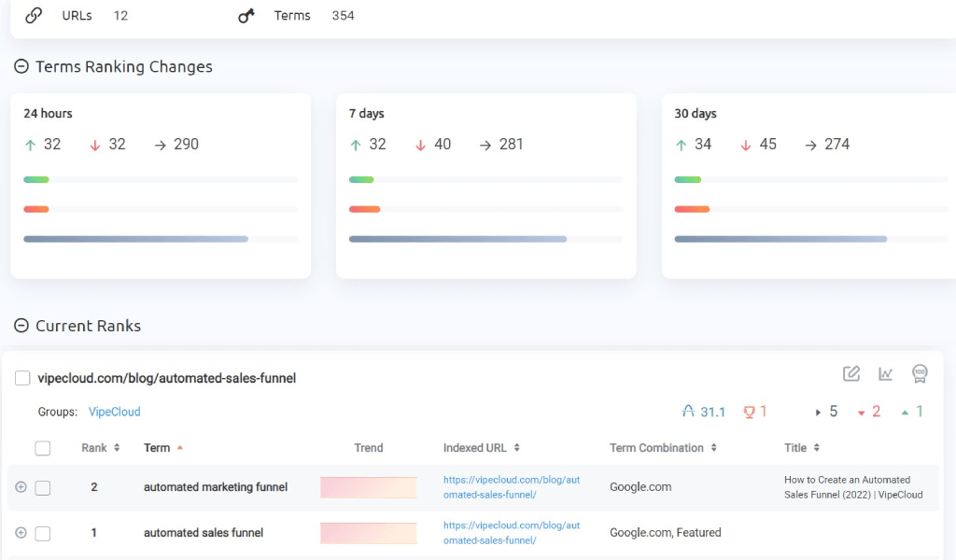
Task: Click the red down arrow showing 2
Action: 862,413
